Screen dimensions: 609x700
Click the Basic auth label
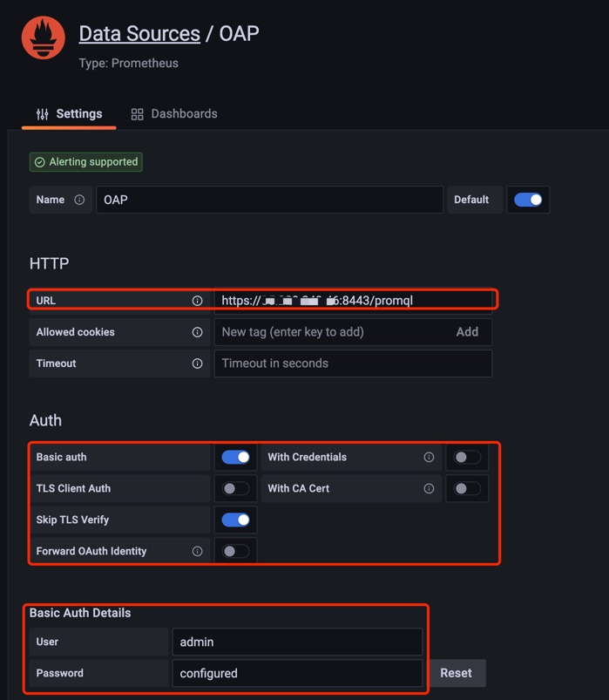tap(62, 457)
